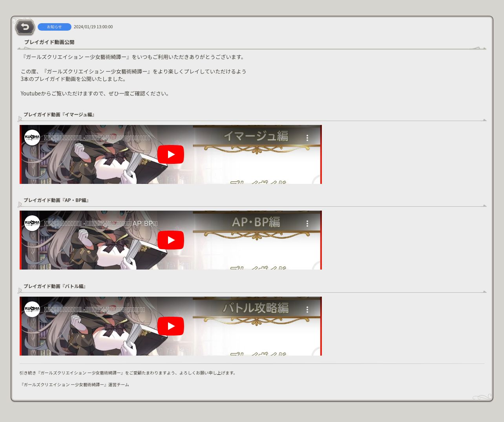
Task: Click KUMA channel avatar on バトル攻略編 video
Action: tap(32, 310)
